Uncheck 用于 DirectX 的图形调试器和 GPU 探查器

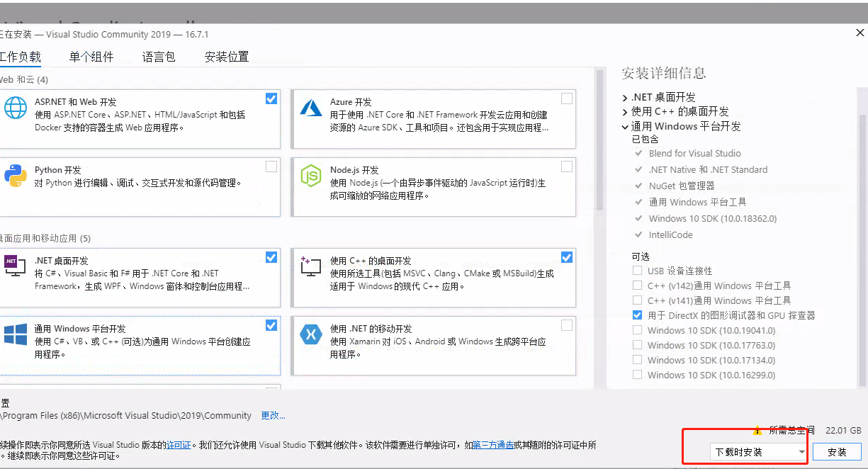click(637, 315)
